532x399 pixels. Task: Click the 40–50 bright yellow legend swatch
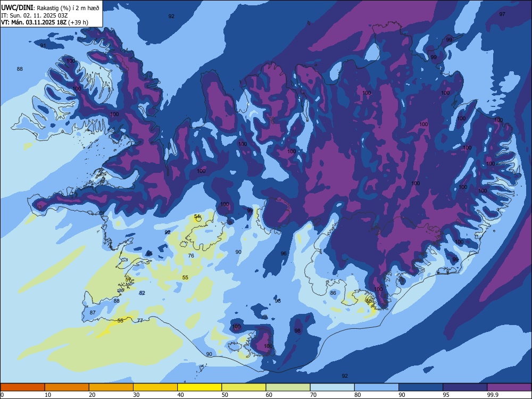[199, 387]
